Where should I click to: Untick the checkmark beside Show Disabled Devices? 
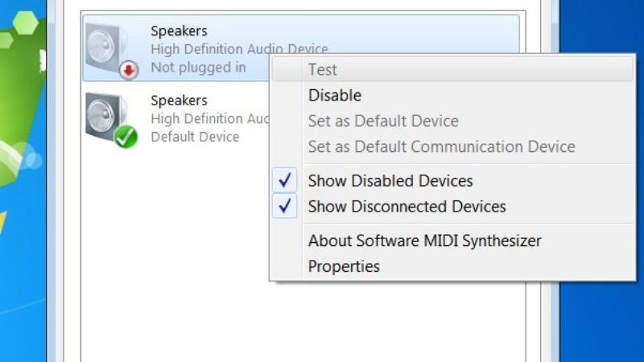[x=285, y=181]
